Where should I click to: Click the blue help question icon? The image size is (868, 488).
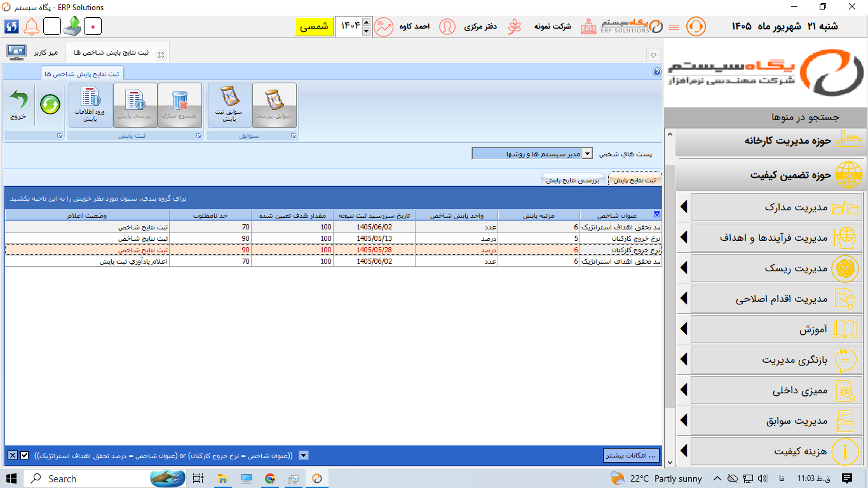(x=657, y=72)
